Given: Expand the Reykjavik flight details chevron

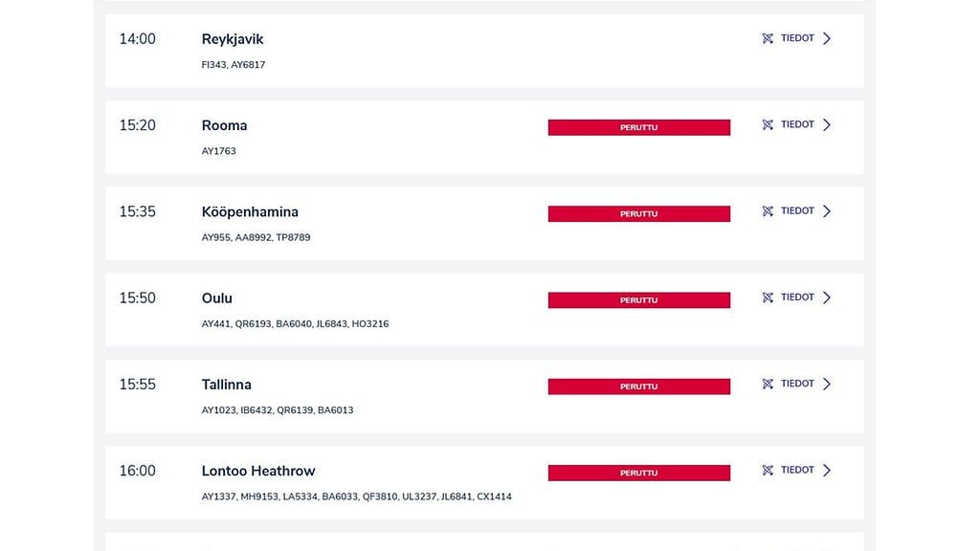Looking at the screenshot, I should click(827, 39).
